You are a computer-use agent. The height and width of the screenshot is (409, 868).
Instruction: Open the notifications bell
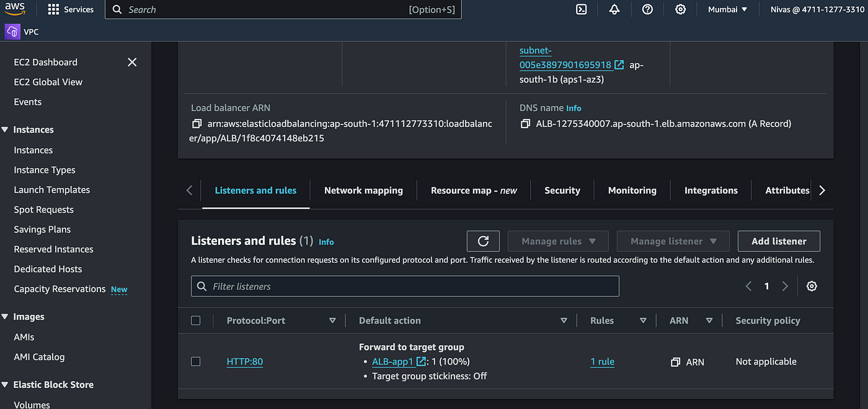(x=614, y=9)
